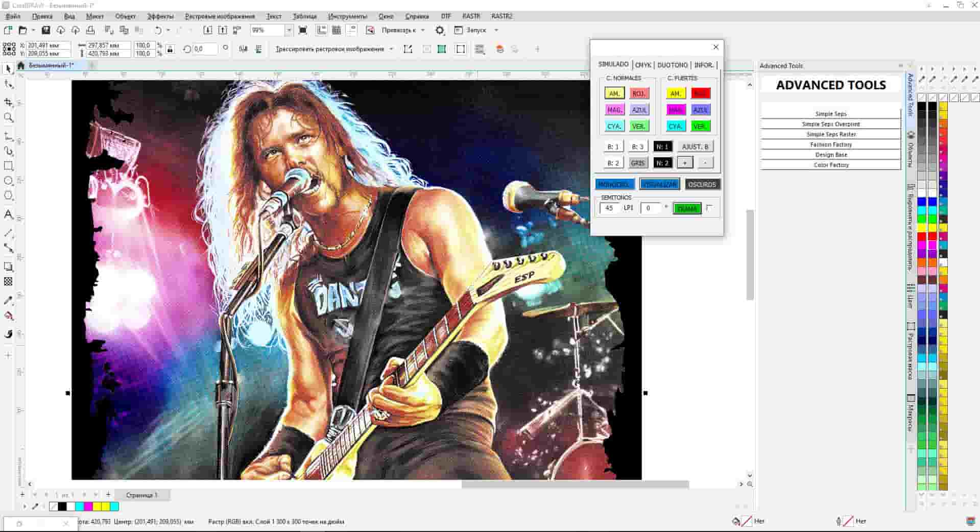The height and width of the screenshot is (532, 980).
Task: Click the AJUST. B button
Action: [695, 147]
